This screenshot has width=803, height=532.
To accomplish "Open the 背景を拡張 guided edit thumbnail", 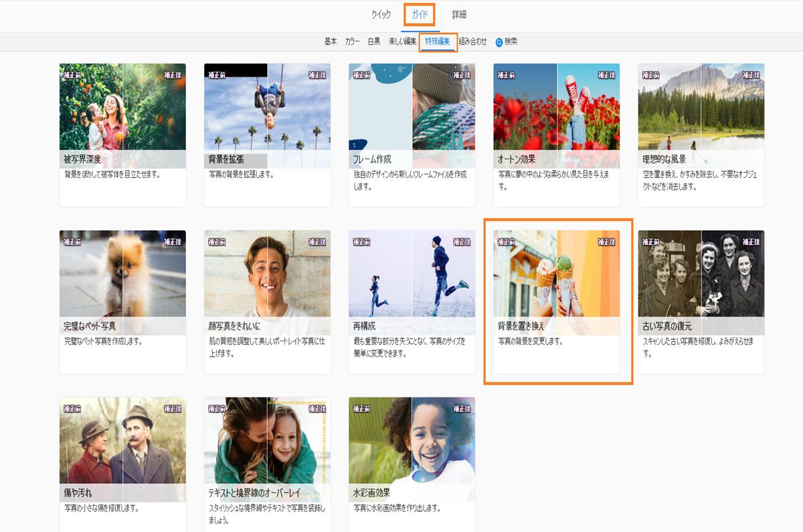I will [267, 116].
